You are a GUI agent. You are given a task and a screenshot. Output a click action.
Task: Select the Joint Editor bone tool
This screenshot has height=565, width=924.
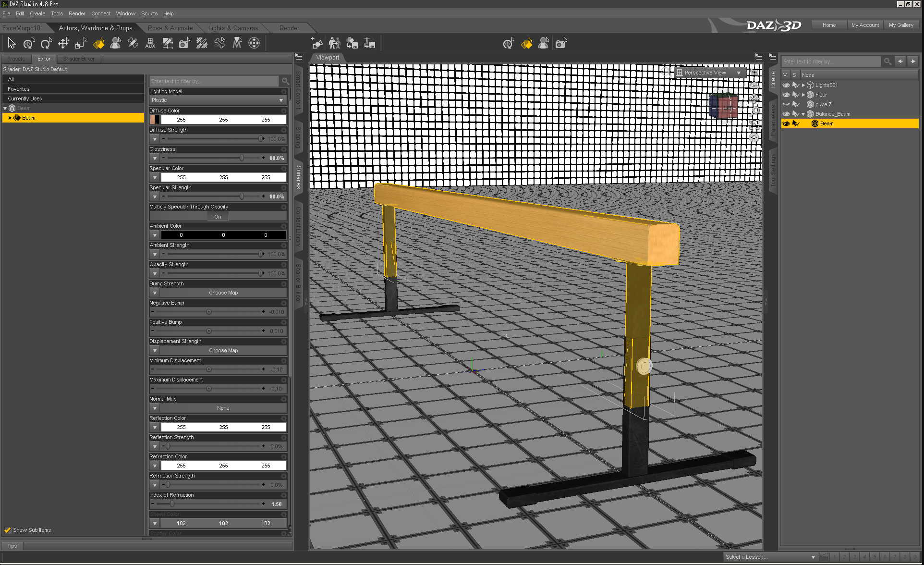[219, 44]
